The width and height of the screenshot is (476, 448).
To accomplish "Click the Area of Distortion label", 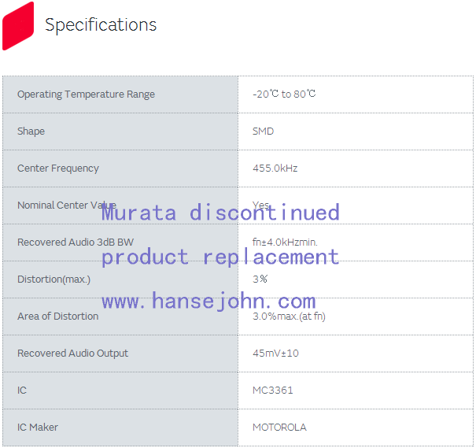I will 57,317.
